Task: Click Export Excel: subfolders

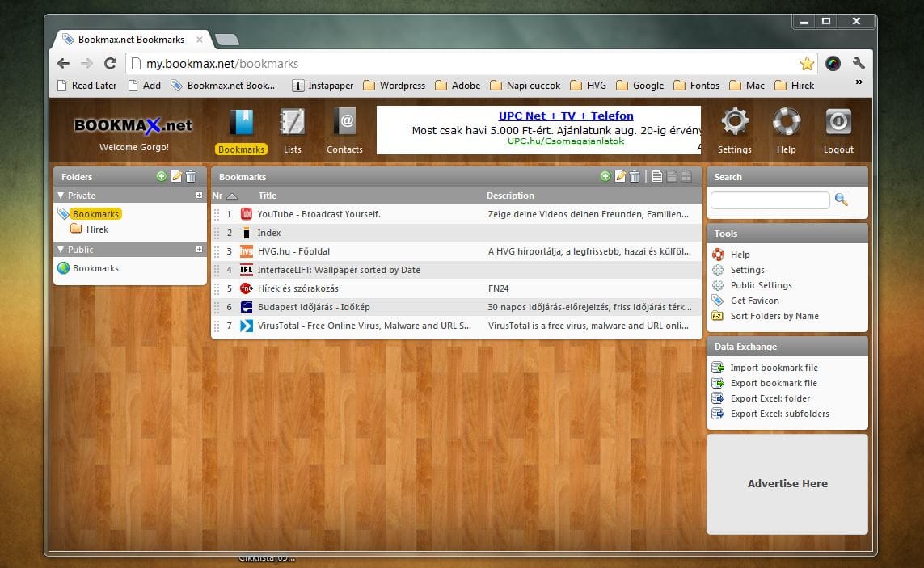Action: pos(779,414)
